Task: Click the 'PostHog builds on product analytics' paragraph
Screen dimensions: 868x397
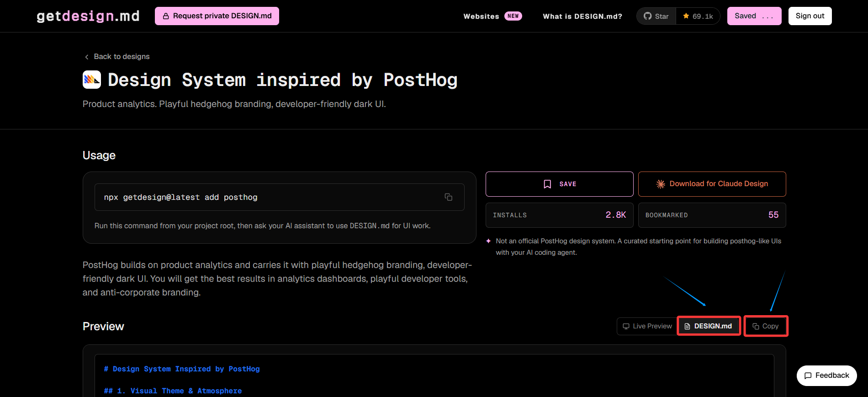Action: (277, 279)
